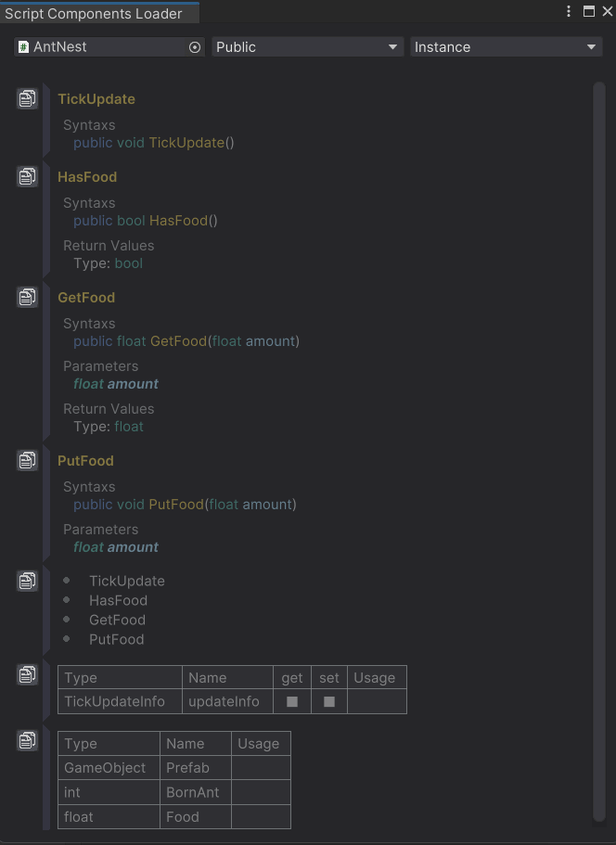Click the script icon beside PutFood section

pos(27,459)
